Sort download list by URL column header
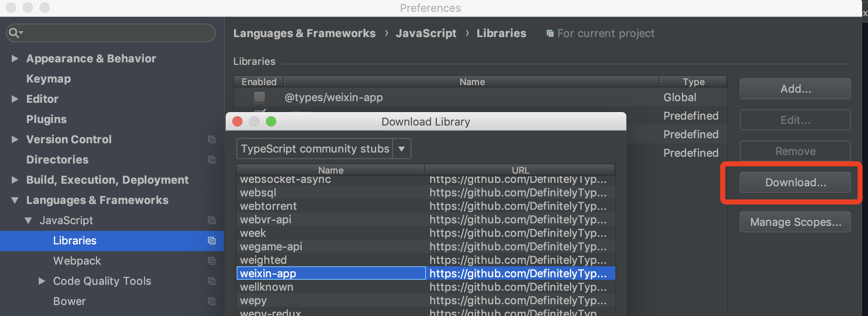The height and width of the screenshot is (316, 868). [520, 170]
